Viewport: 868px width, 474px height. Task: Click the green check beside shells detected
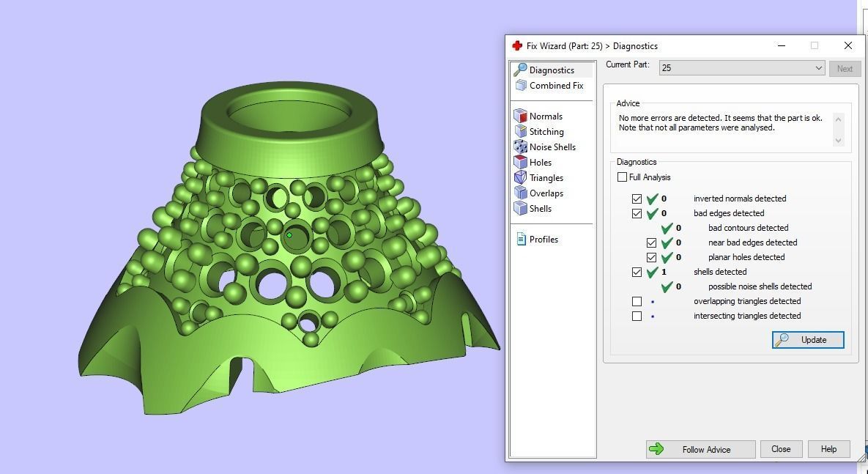(x=653, y=272)
